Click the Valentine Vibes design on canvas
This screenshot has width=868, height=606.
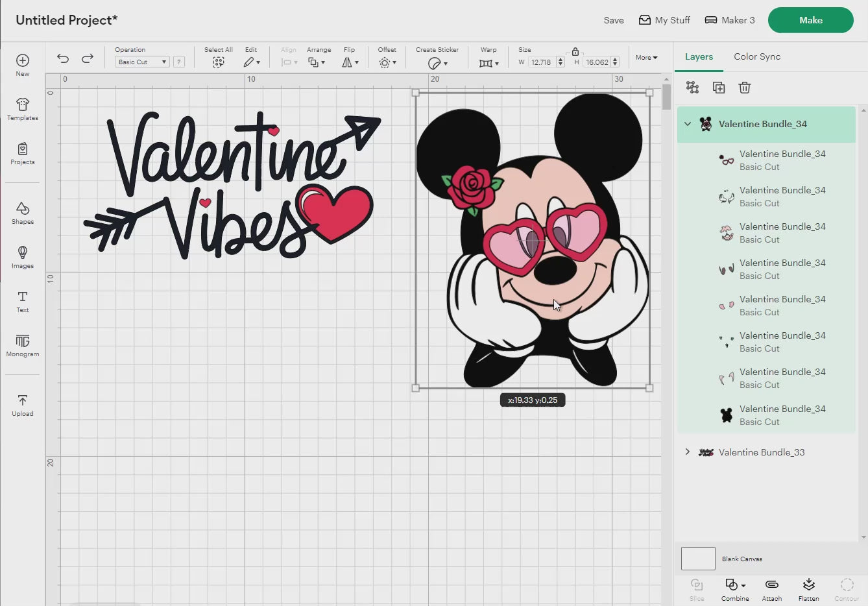pos(232,186)
